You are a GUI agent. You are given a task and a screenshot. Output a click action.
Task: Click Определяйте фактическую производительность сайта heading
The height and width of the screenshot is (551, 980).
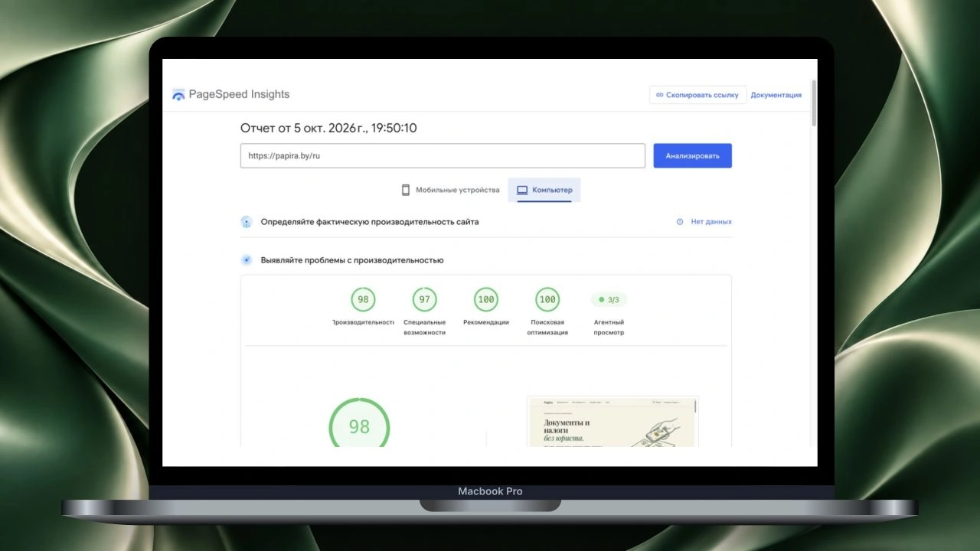(370, 222)
